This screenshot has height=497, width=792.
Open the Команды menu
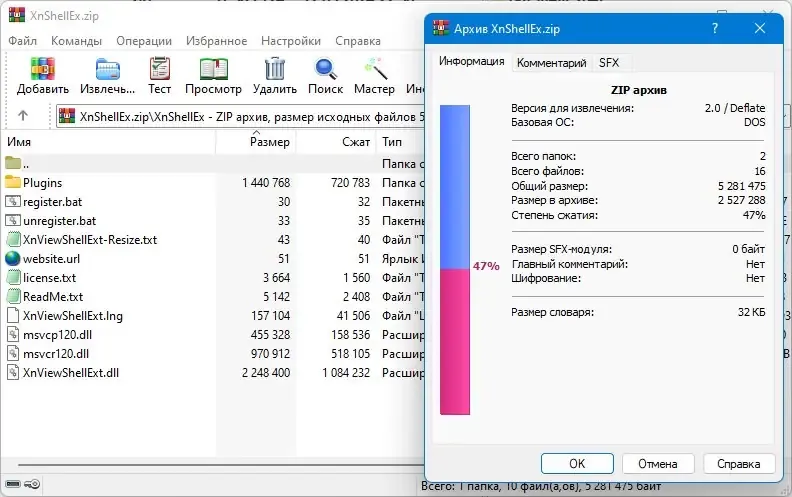[76, 41]
